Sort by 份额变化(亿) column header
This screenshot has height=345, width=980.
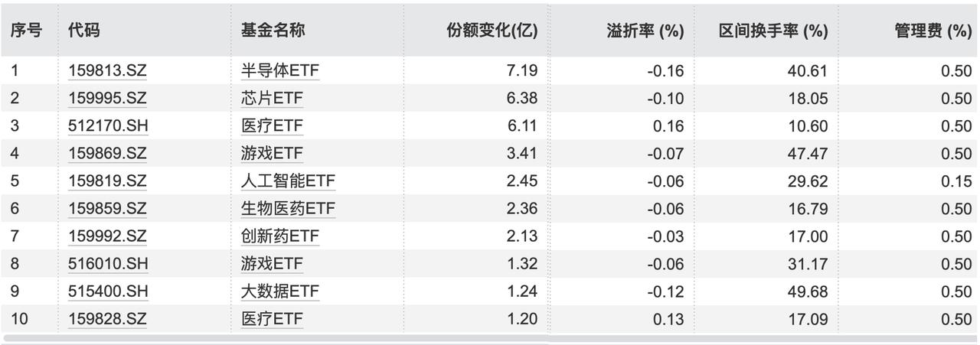[492, 31]
